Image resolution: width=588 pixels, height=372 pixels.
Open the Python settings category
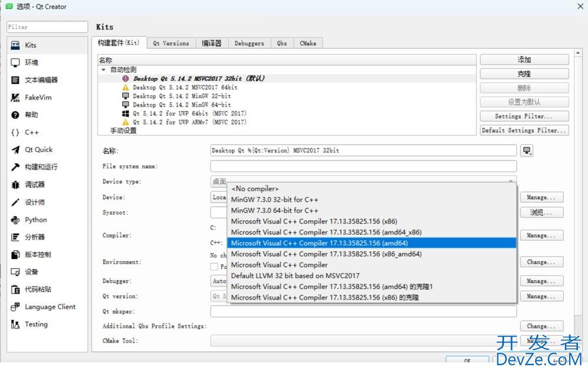(47, 220)
